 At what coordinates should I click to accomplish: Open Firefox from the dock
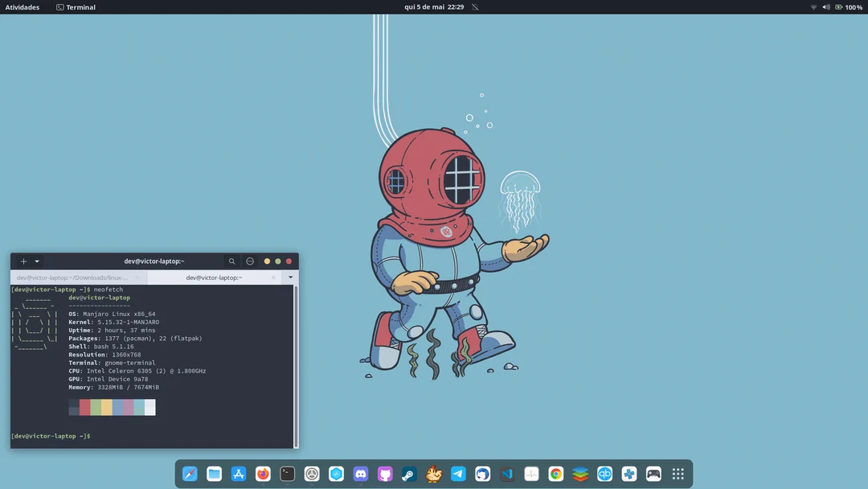(263, 474)
